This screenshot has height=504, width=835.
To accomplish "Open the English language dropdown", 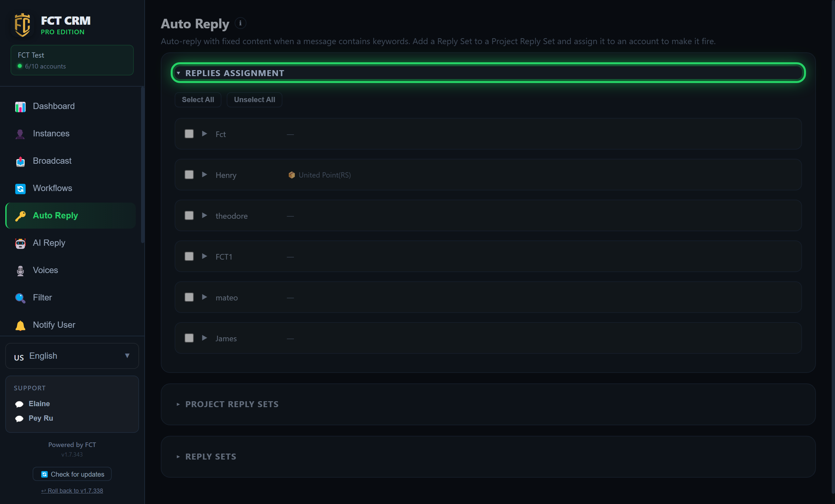I will click(72, 356).
